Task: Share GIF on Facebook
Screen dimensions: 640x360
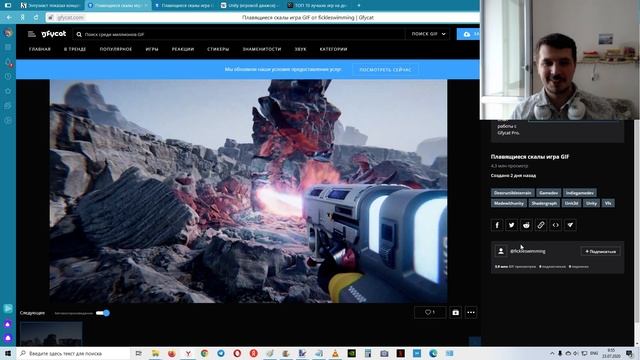Action: click(497, 225)
